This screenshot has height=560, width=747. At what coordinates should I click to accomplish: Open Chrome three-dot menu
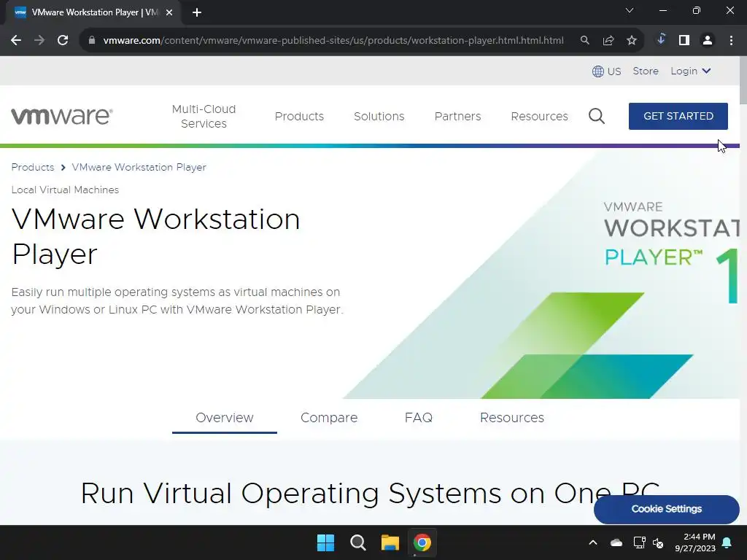(x=731, y=41)
